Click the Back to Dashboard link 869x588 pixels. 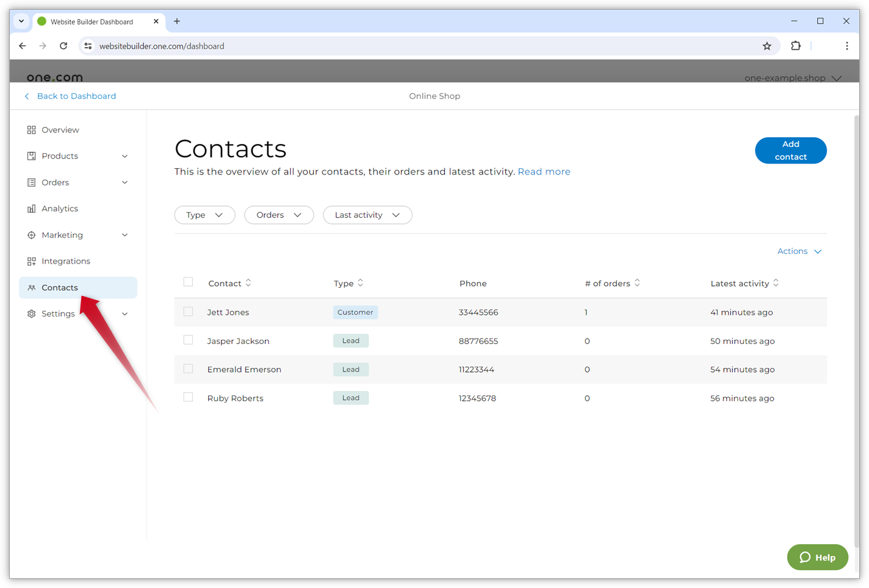coord(70,96)
